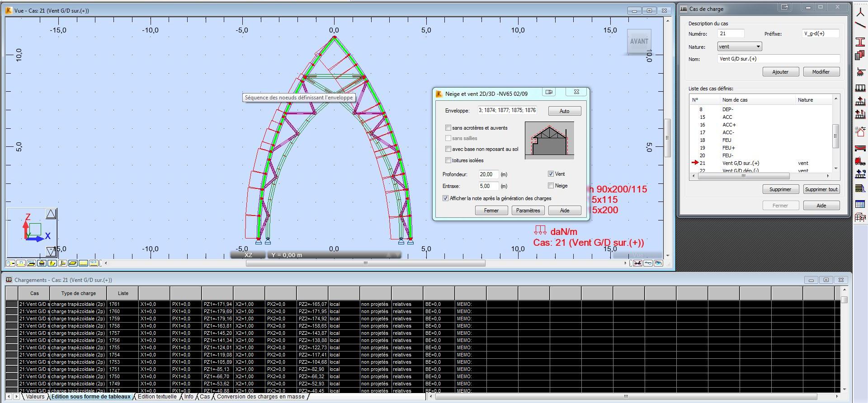Open the Load definition icon in right toolbar

[860, 101]
